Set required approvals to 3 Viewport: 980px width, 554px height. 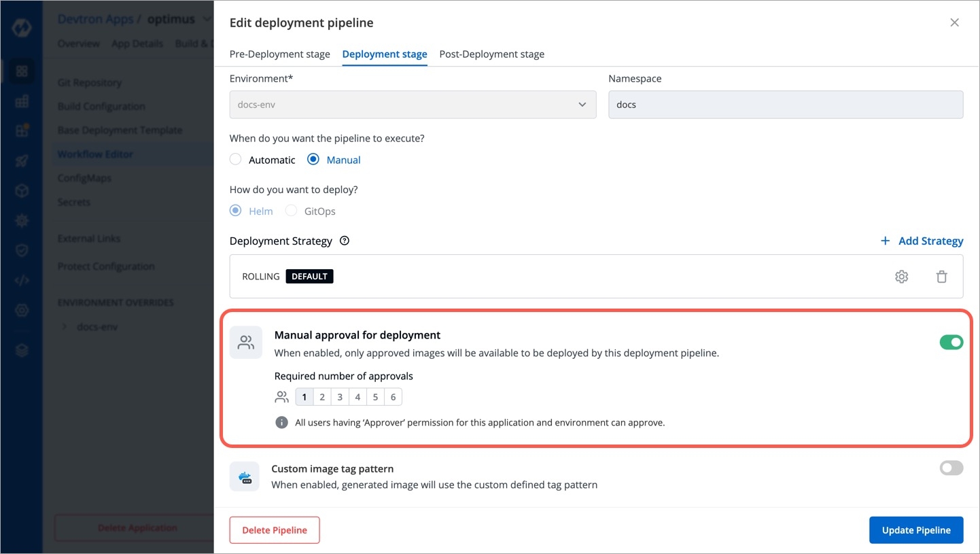coord(340,397)
